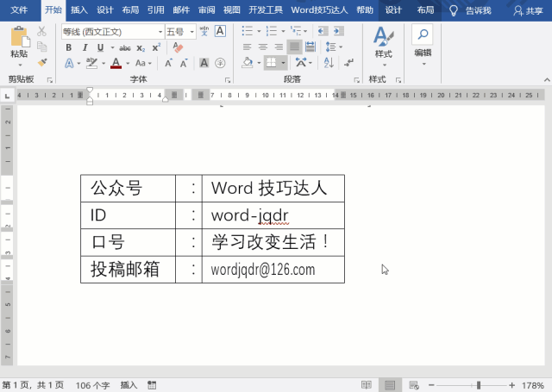Click the Paste clipboard icon
The image size is (552, 392).
(19, 36)
